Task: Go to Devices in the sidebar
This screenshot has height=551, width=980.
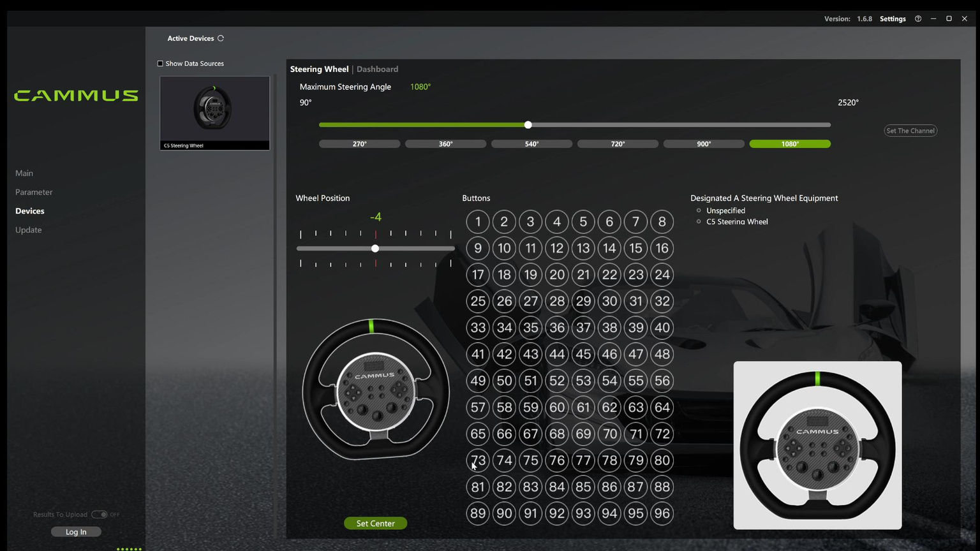Action: click(x=30, y=211)
